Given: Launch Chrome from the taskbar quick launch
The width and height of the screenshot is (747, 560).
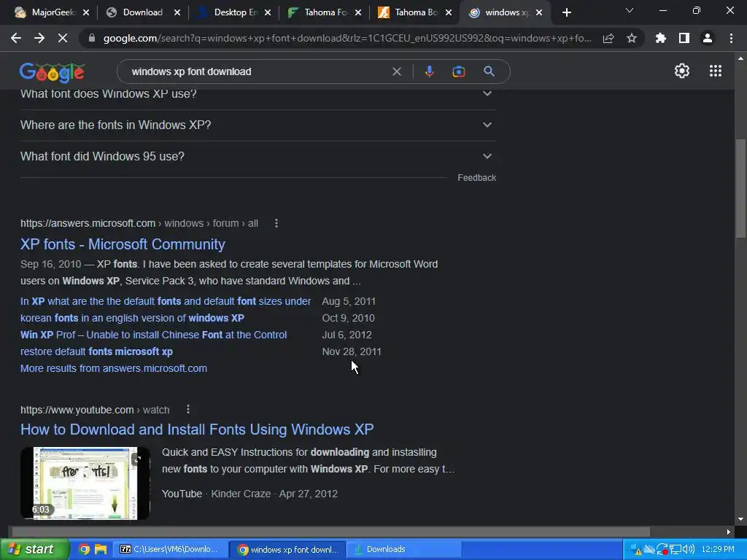Looking at the screenshot, I should 84,550.
